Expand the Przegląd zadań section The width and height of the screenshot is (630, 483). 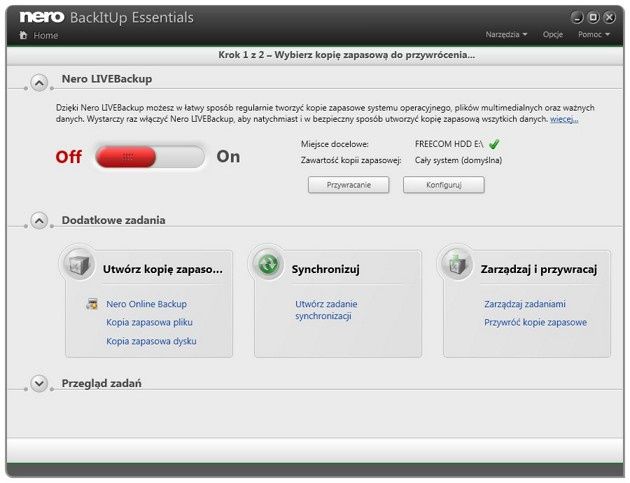coord(39,383)
